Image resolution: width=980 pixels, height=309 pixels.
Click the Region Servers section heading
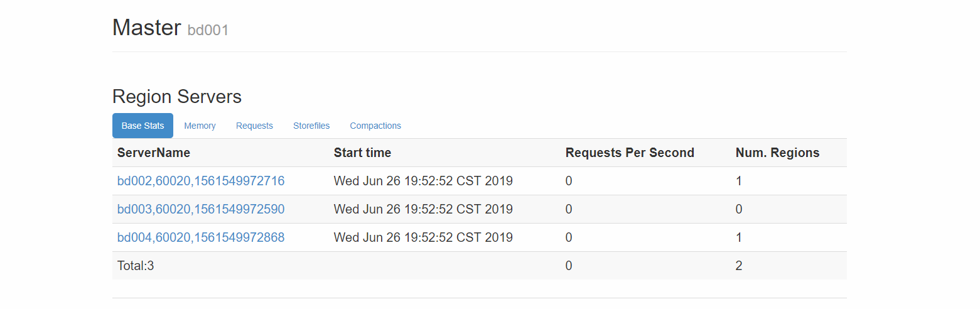click(x=177, y=97)
